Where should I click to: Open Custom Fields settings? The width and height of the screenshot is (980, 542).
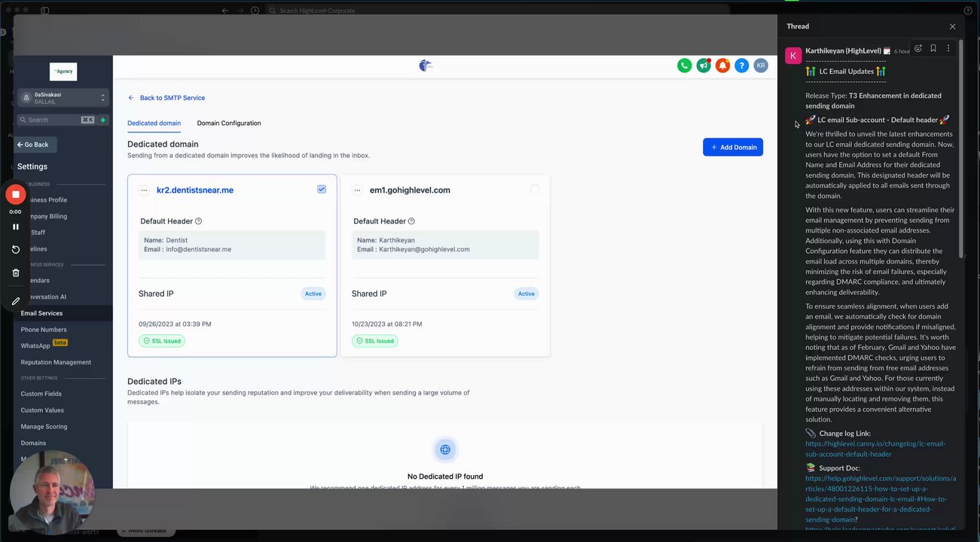tap(41, 394)
